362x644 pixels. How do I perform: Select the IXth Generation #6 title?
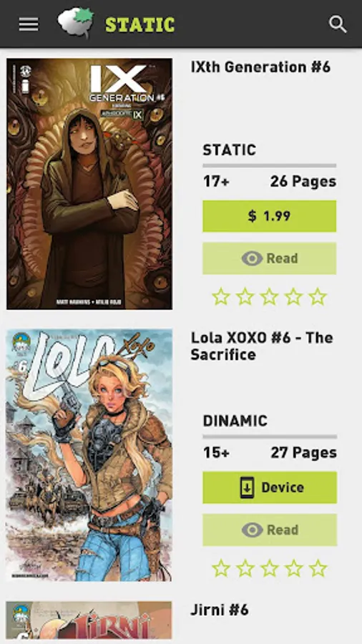[260, 67]
